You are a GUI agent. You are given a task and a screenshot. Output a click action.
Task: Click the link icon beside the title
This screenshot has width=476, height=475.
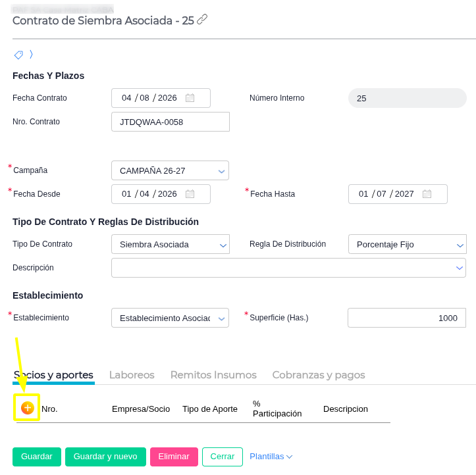(202, 20)
